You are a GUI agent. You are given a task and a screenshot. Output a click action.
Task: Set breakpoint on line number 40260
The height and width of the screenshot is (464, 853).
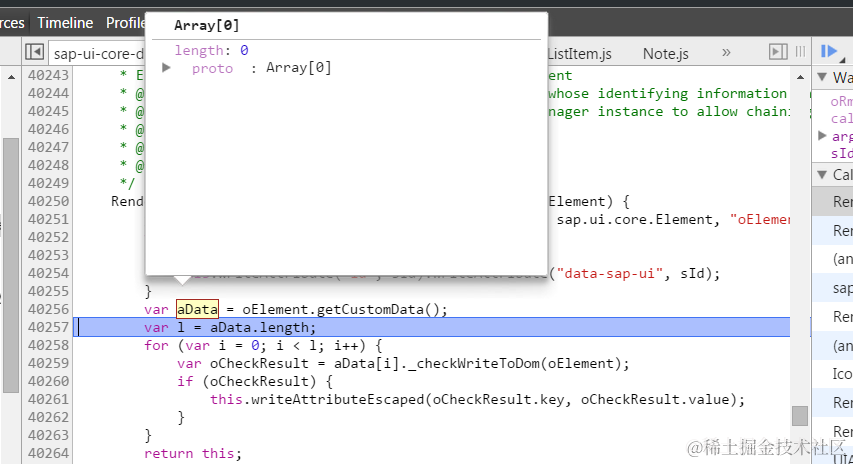(x=48, y=381)
